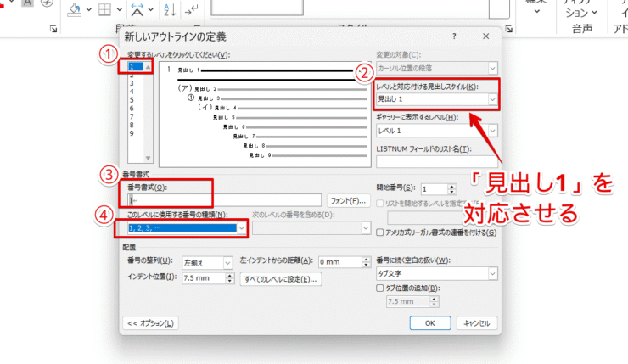
Task: Open the shading color dropdown arrow
Action: (89, 9)
